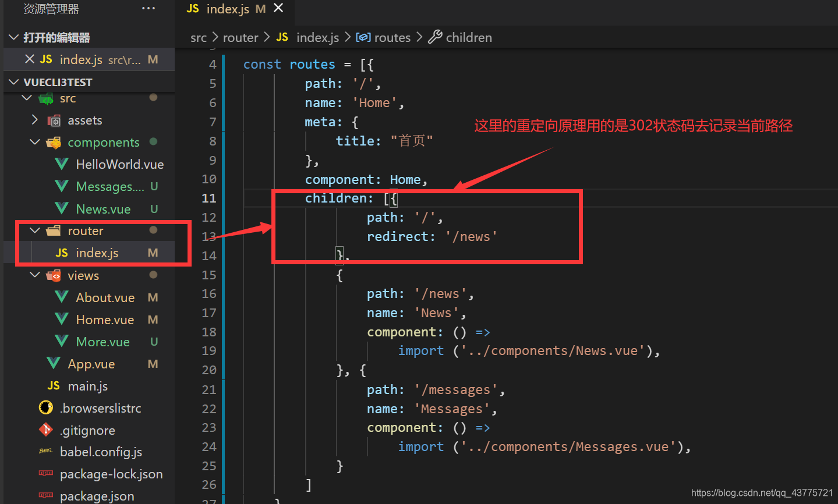Image resolution: width=838 pixels, height=504 pixels.
Task: Click the Vue icon beside App.vue
Action: [54, 363]
